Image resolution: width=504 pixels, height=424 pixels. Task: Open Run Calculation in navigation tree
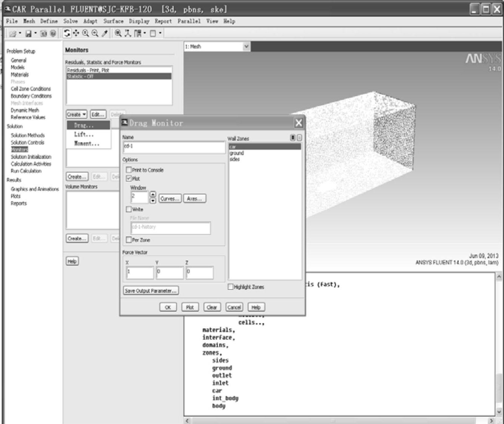click(26, 171)
